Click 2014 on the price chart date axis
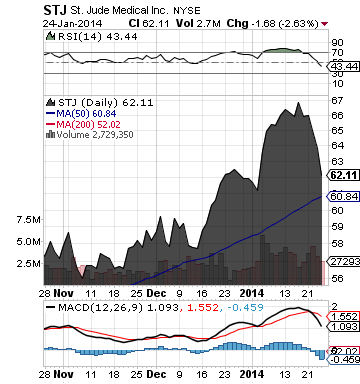The width and height of the screenshot is (360, 384). pyautogui.click(x=252, y=293)
